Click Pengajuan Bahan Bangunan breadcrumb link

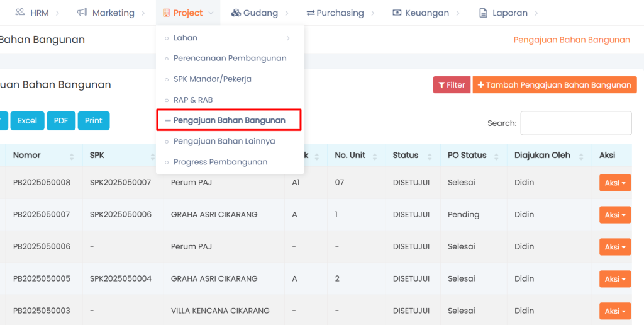571,40
